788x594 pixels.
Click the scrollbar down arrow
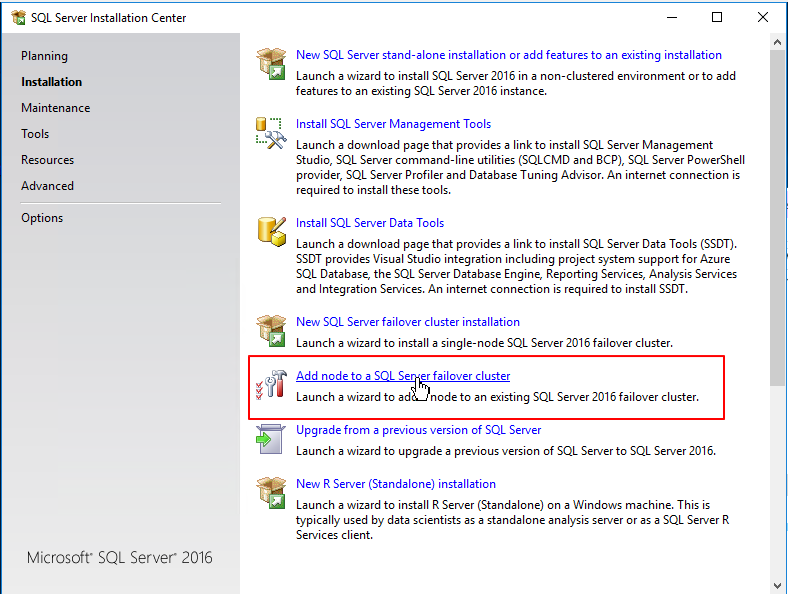[777, 586]
